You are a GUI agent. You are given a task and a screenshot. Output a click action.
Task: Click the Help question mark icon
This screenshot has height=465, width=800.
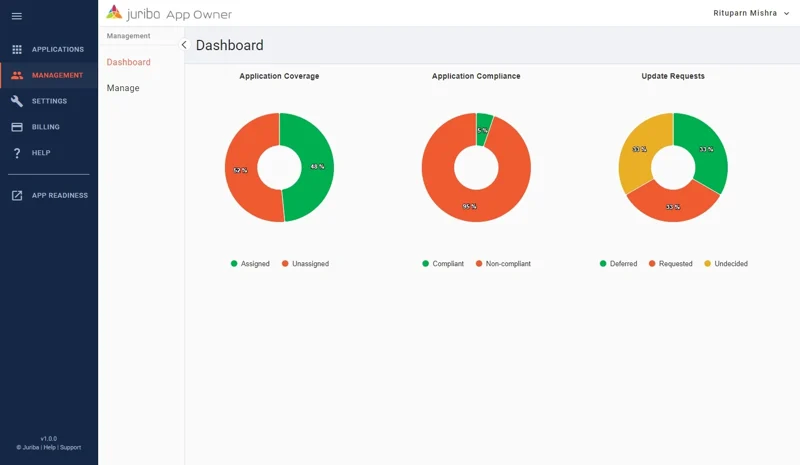click(x=17, y=153)
